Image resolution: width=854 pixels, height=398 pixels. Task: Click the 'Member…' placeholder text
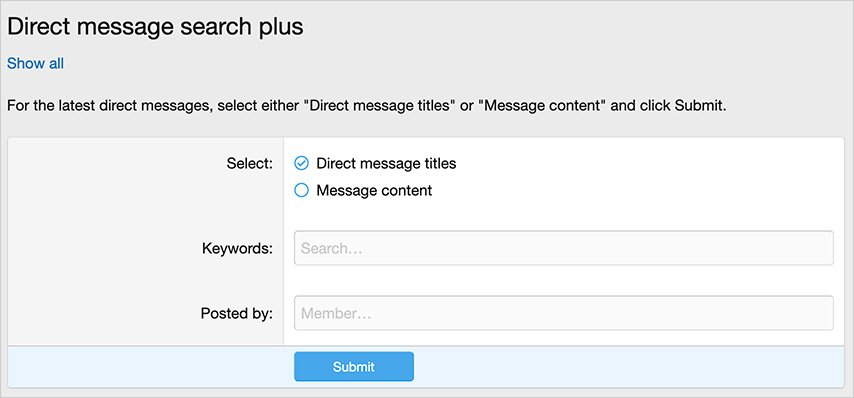pyautogui.click(x=336, y=314)
